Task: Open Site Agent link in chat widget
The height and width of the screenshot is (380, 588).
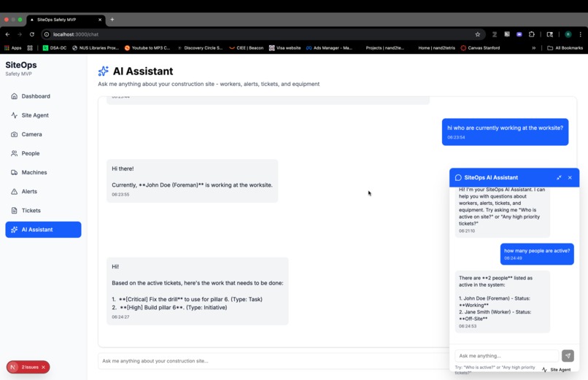Action: [x=556, y=370]
